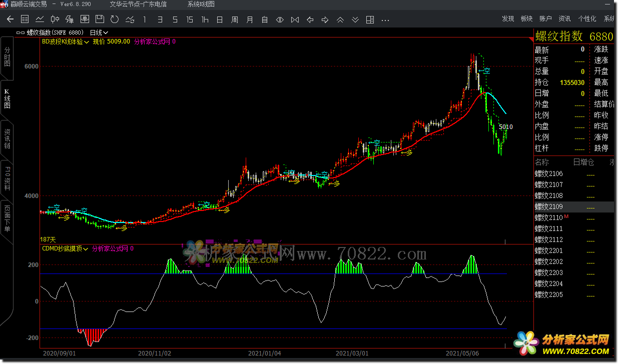
Task: Switch to weekly 周 period
Action: [x=235, y=19]
